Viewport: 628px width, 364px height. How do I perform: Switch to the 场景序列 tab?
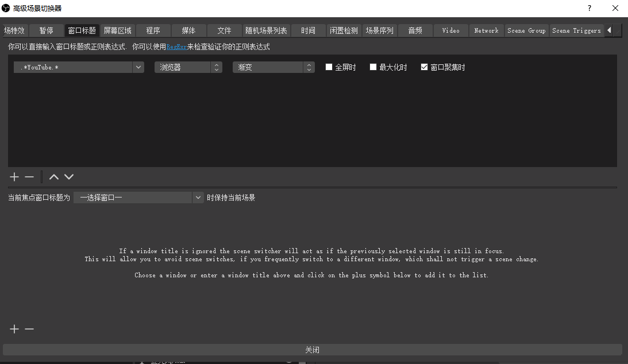(x=379, y=30)
